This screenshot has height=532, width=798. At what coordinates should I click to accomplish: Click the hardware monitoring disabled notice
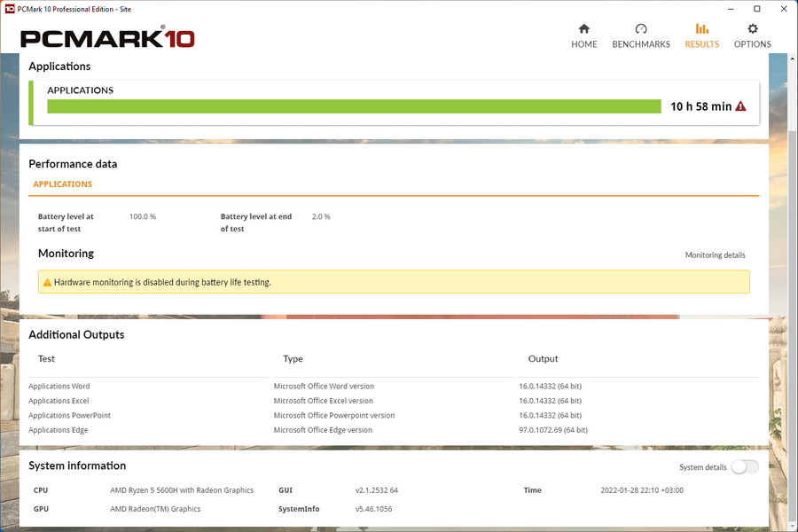click(394, 282)
